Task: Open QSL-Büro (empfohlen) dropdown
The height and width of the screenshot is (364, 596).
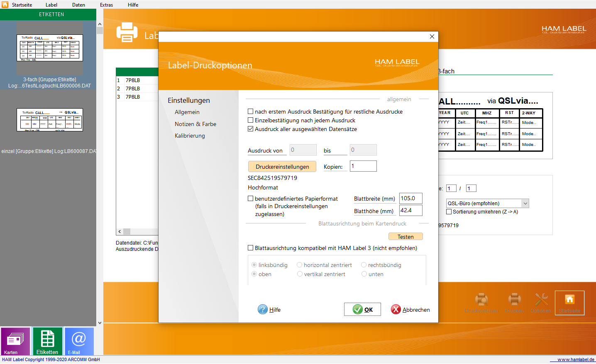Action: (x=487, y=204)
